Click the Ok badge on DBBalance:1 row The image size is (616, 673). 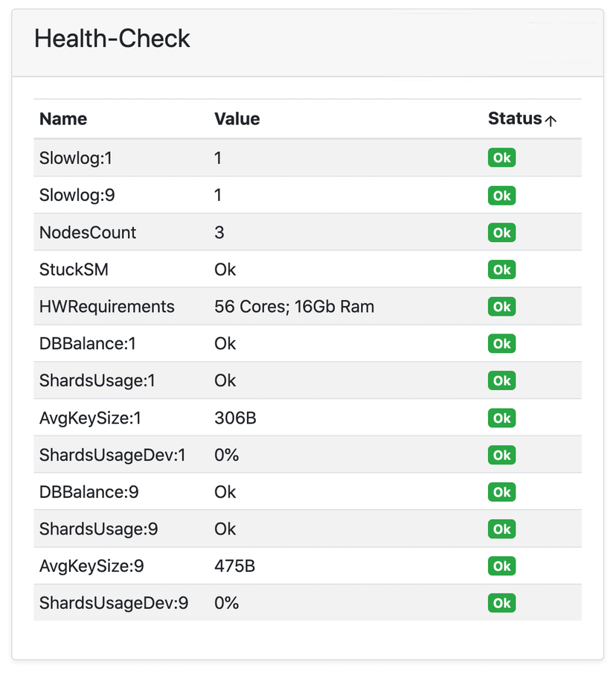coord(501,344)
